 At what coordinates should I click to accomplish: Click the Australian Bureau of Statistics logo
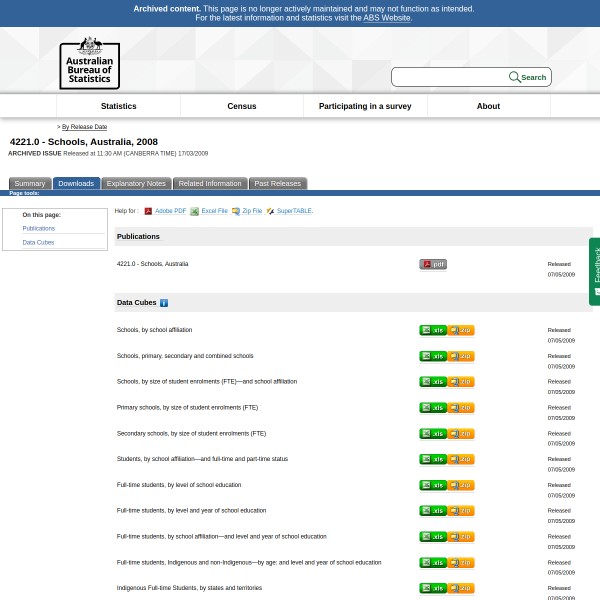[89, 63]
